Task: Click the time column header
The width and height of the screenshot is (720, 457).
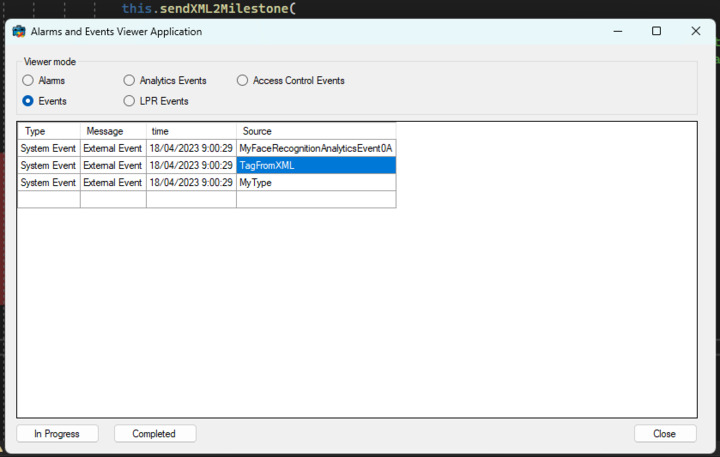Action: 190,131
